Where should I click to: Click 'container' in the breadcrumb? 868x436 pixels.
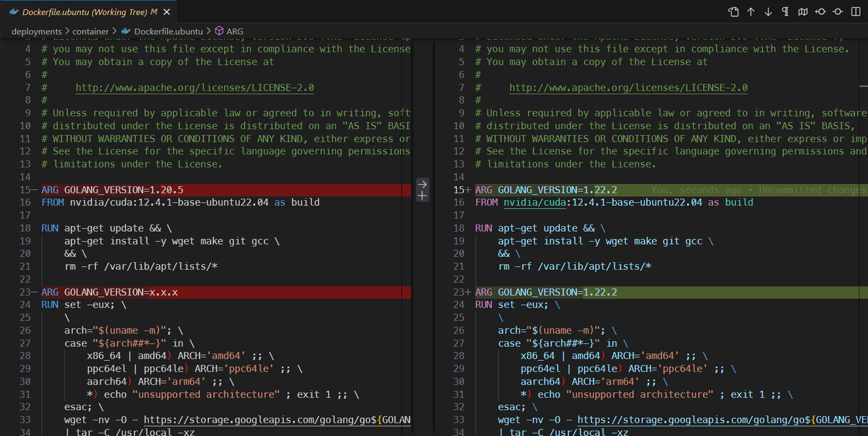(x=91, y=31)
